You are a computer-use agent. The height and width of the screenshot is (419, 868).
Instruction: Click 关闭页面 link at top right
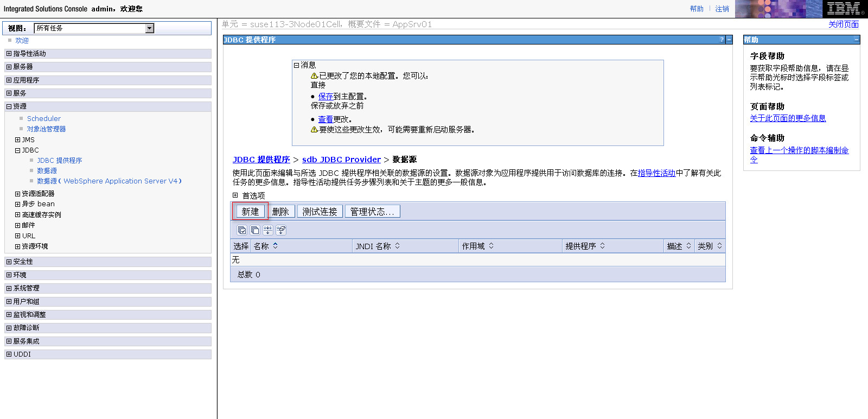(844, 24)
